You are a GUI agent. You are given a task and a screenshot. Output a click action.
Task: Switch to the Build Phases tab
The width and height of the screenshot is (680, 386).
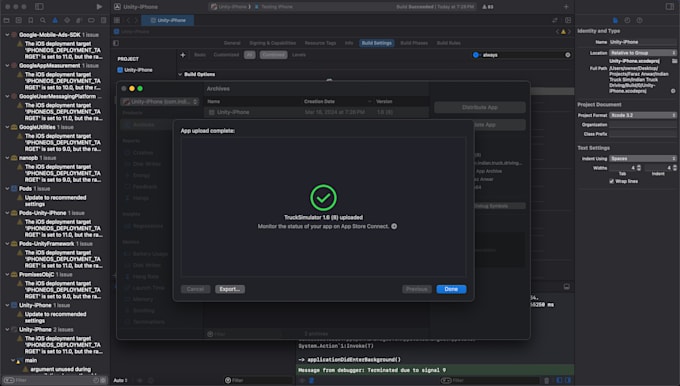pyautogui.click(x=414, y=43)
